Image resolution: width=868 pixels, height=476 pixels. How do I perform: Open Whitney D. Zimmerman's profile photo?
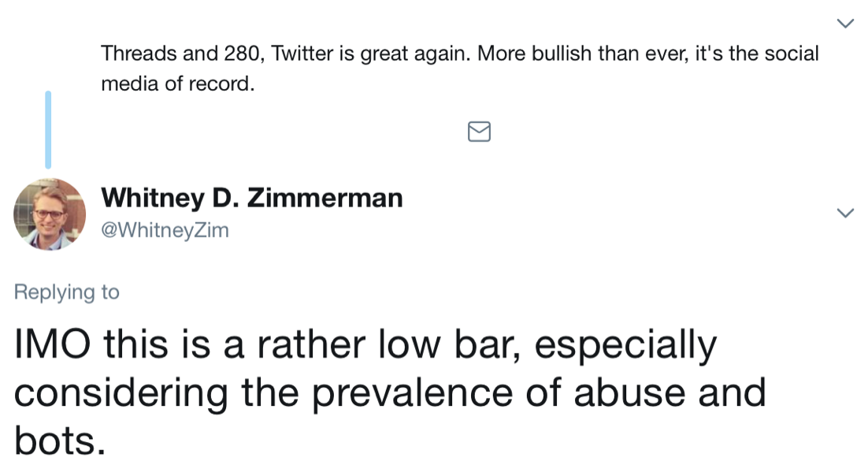50,214
